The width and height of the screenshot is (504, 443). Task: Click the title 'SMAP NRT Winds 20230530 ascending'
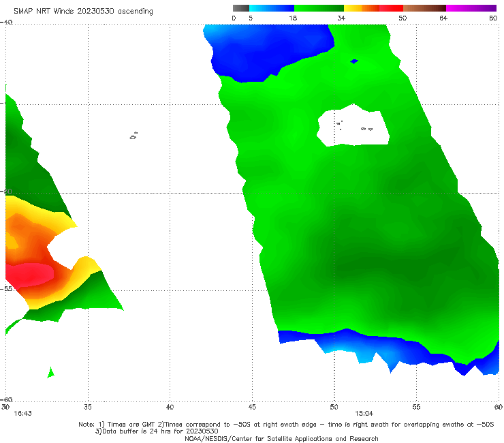point(83,12)
